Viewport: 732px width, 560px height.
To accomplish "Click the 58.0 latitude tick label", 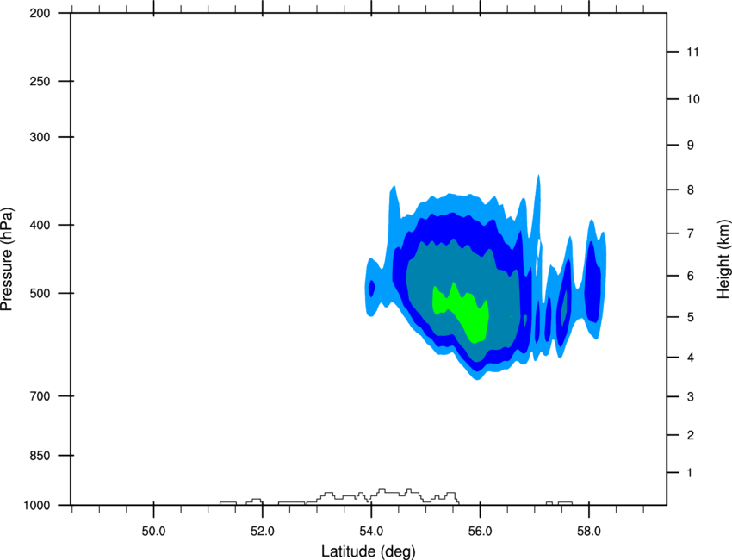I will 589,531.
